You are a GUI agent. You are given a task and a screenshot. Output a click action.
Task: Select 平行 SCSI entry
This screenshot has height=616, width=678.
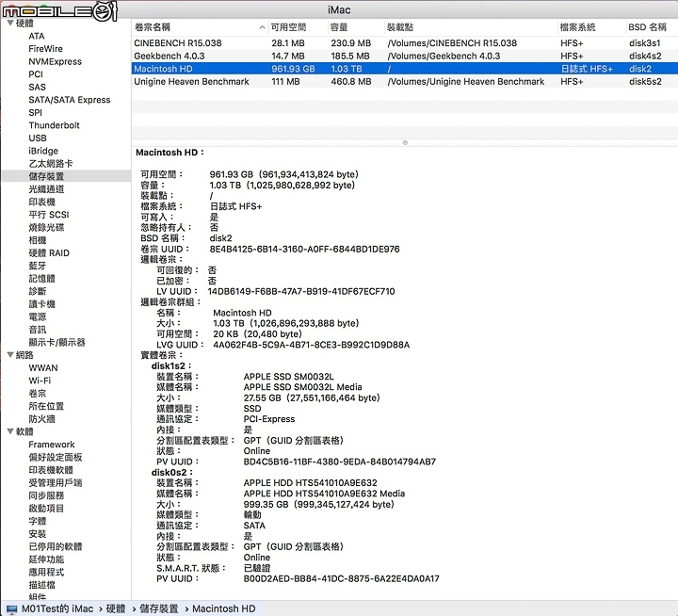[48, 215]
